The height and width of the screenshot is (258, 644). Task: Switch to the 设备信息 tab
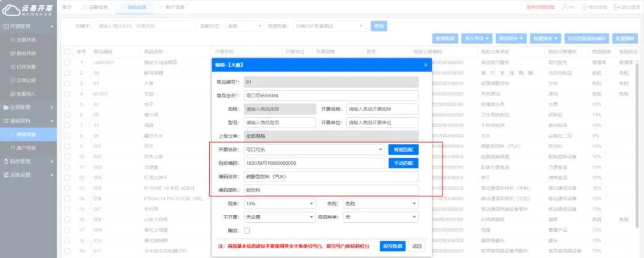98,7
